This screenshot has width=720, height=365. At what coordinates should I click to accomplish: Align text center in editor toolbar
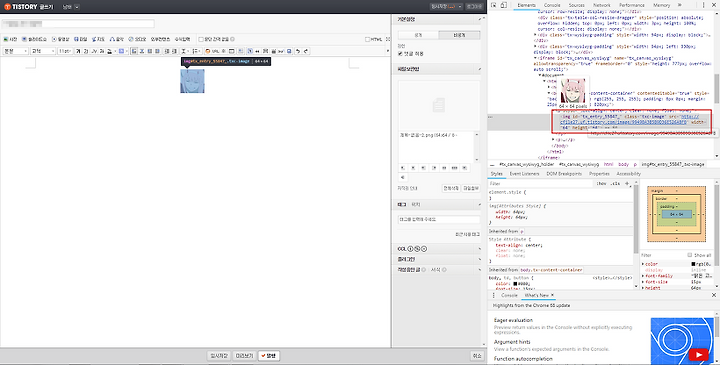pos(142,51)
